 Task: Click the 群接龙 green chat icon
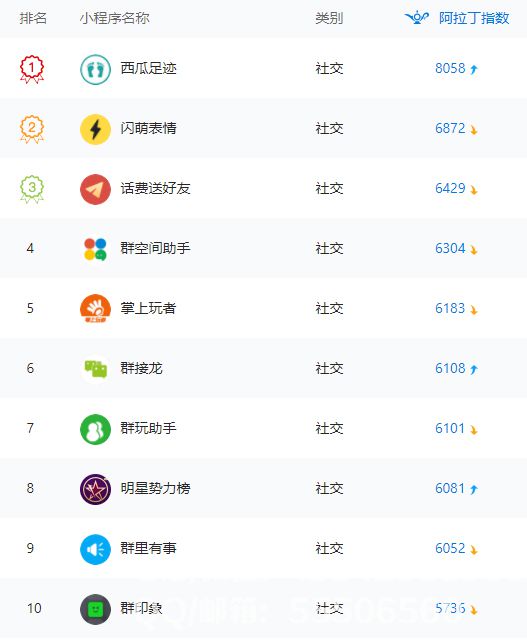tap(95, 369)
